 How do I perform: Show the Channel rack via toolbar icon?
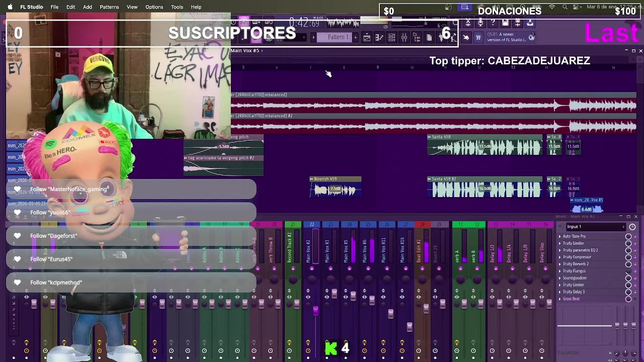click(x=391, y=37)
